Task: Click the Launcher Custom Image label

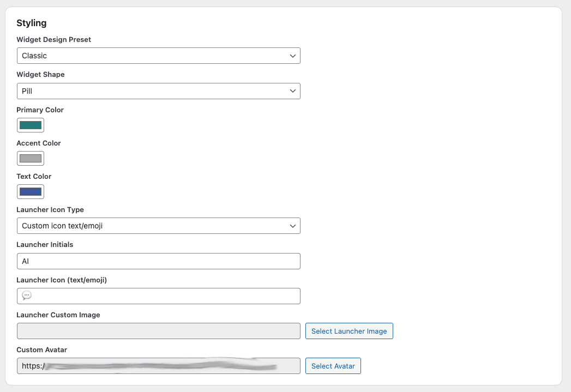Action: (58, 315)
